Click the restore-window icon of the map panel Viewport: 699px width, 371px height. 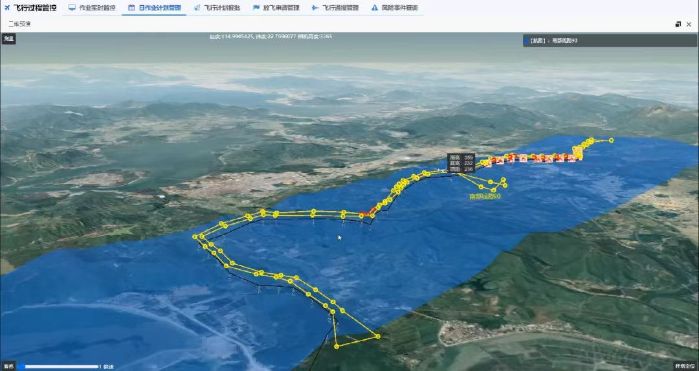point(678,24)
